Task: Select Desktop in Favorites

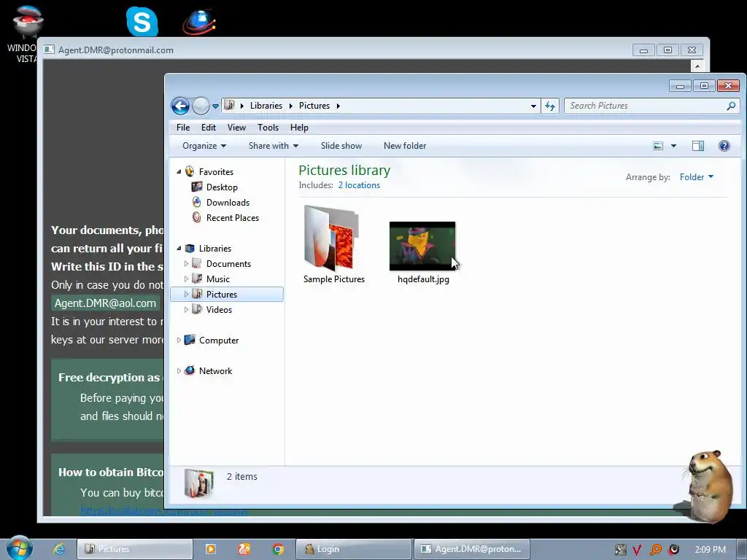Action: click(222, 187)
